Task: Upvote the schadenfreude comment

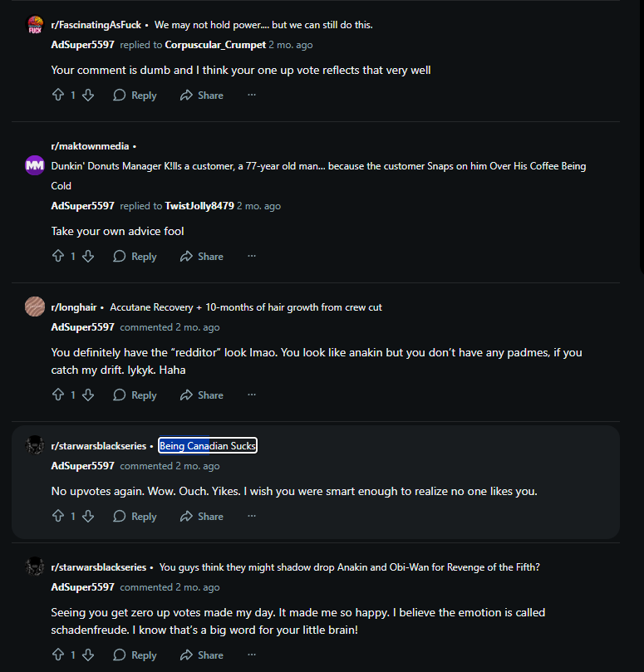Action: [58, 655]
